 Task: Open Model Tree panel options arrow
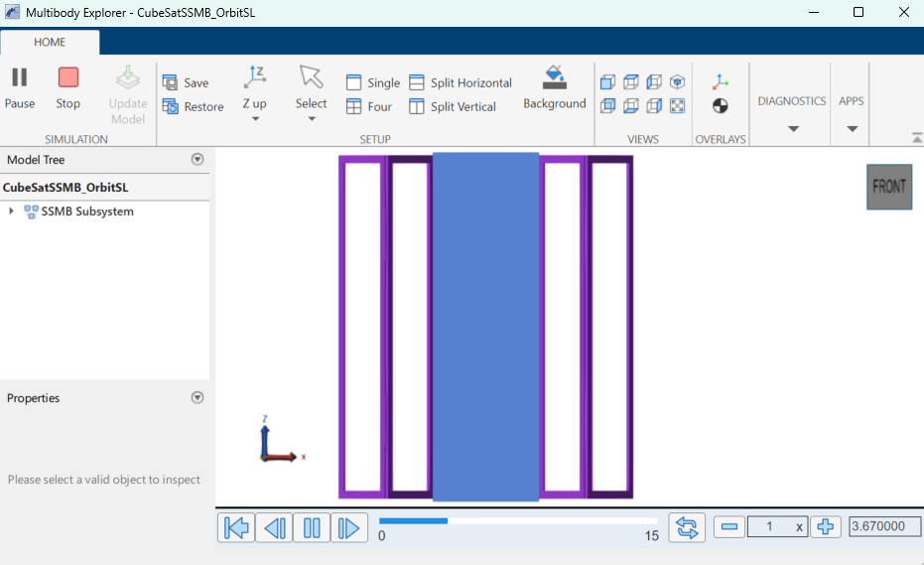pyautogui.click(x=198, y=159)
